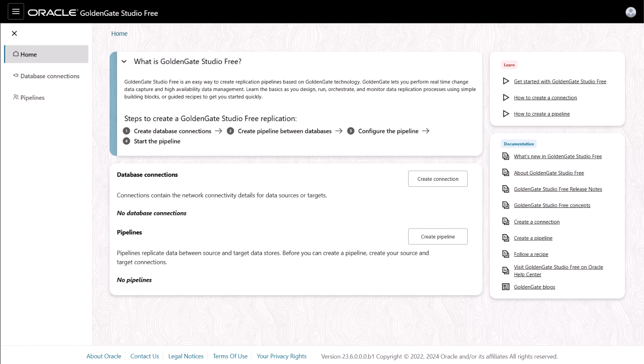Click step 1 'Create database connections'
644x364 pixels.
pyautogui.click(x=172, y=131)
